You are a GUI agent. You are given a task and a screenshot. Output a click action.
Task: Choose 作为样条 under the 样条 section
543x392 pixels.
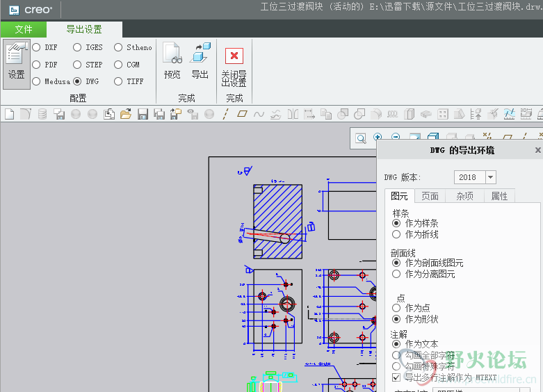396,223
